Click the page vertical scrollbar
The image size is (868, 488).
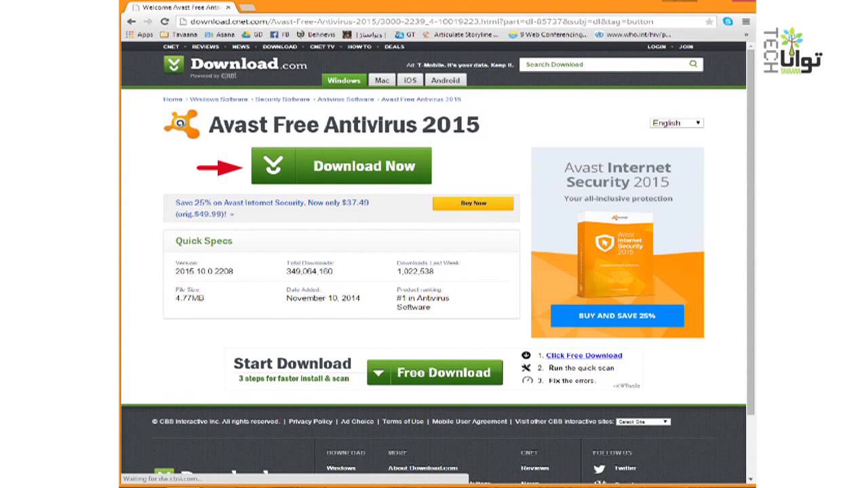tap(751, 230)
